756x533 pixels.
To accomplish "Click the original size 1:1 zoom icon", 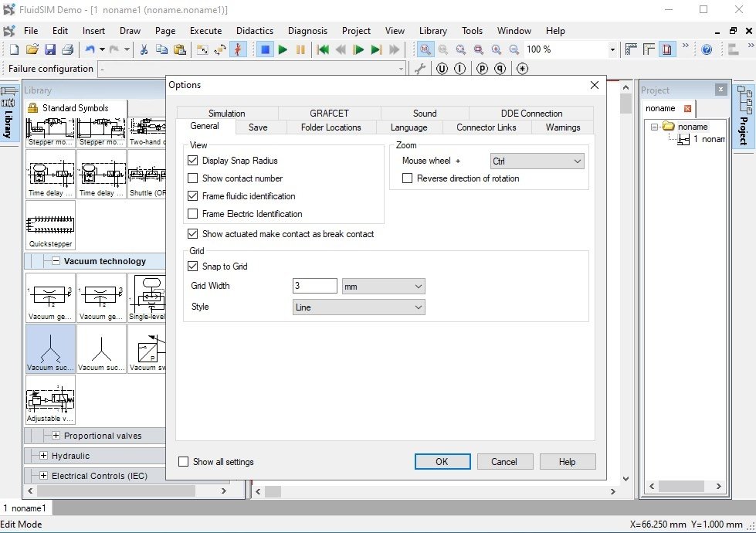I will point(425,49).
